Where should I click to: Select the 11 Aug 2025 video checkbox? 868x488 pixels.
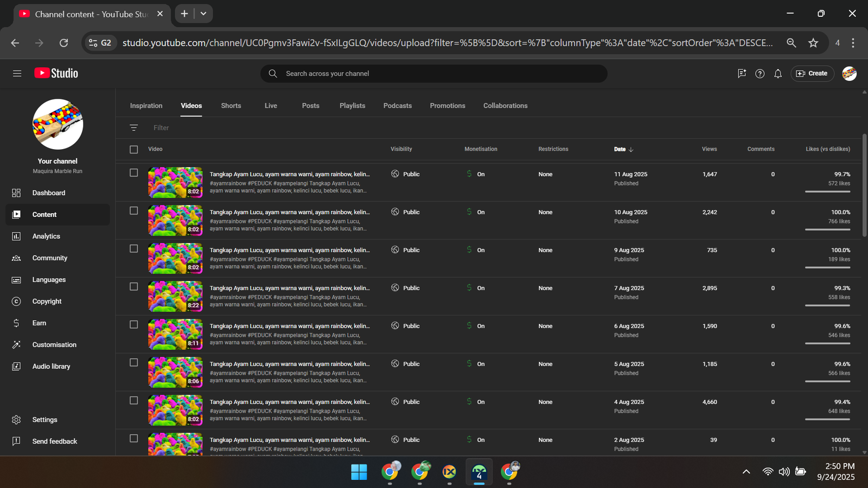coord(134,173)
